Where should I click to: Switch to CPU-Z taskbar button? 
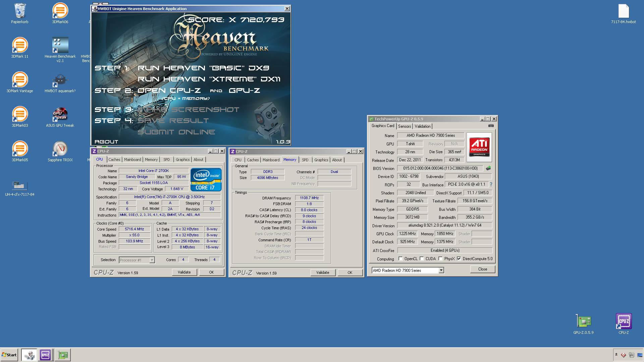point(45,355)
